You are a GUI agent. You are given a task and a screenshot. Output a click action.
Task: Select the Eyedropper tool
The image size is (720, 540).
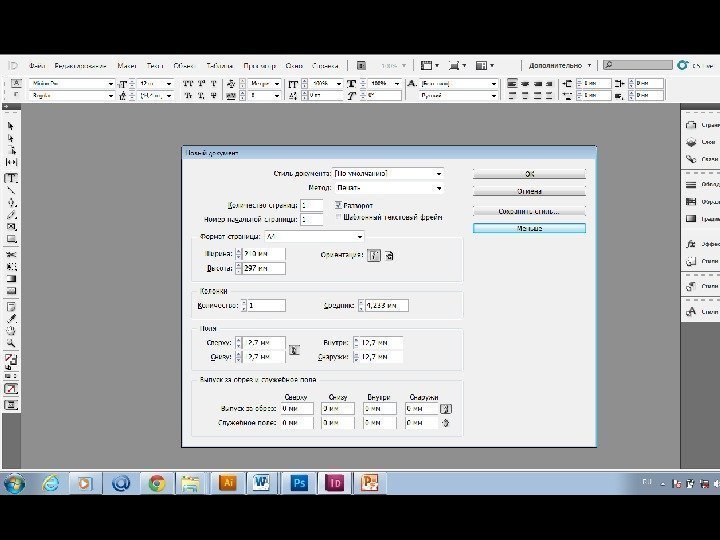click(11, 318)
